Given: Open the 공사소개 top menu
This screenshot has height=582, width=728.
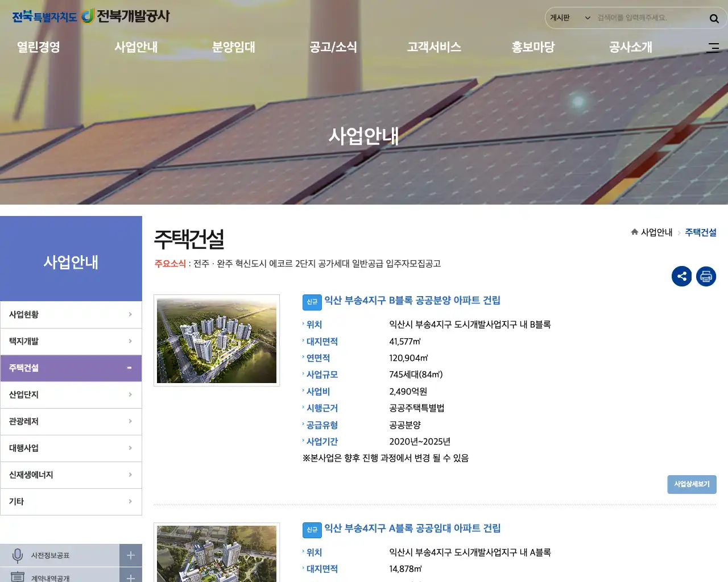Looking at the screenshot, I should click(x=631, y=47).
